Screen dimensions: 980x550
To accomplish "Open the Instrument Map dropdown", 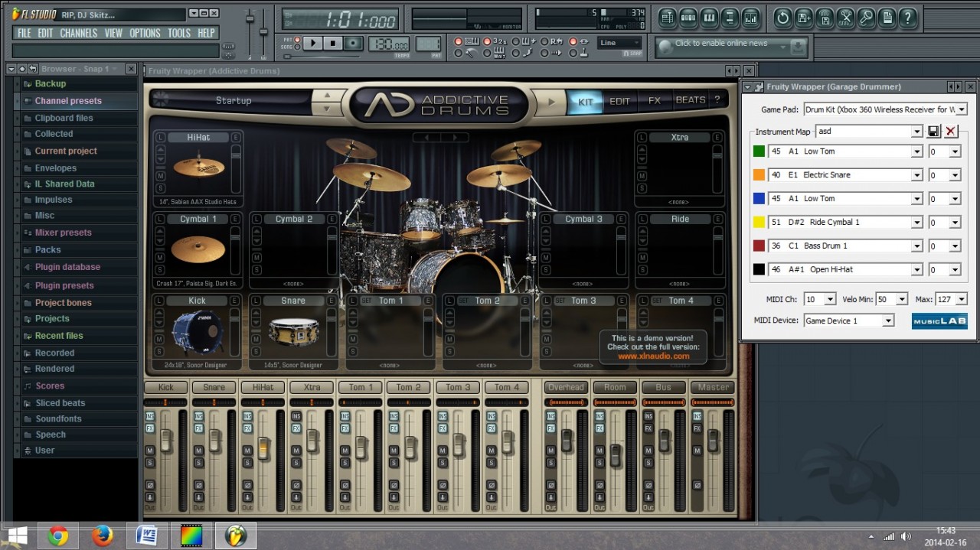I will click(x=917, y=132).
